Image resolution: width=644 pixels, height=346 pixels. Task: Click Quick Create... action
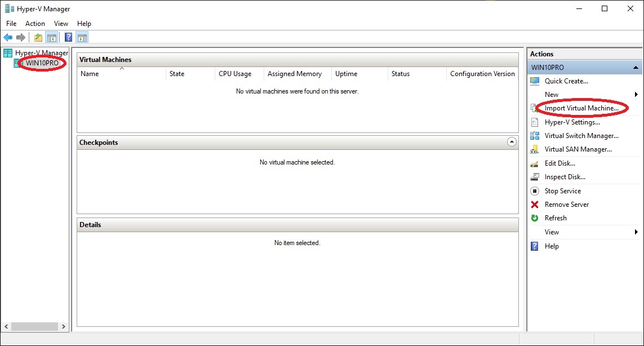(566, 81)
